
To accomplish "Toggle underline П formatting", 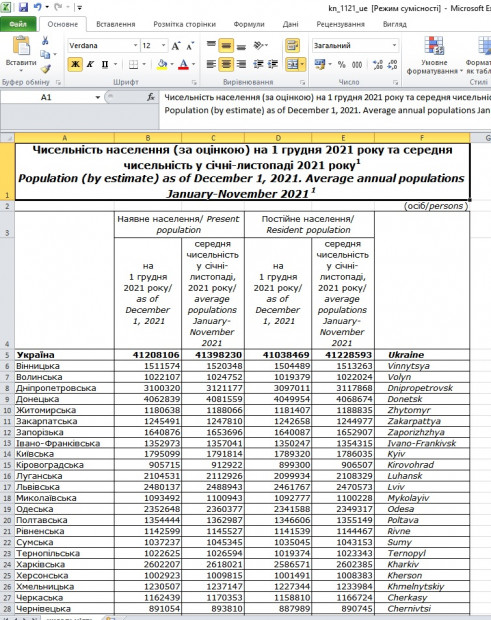I will coord(105,64).
